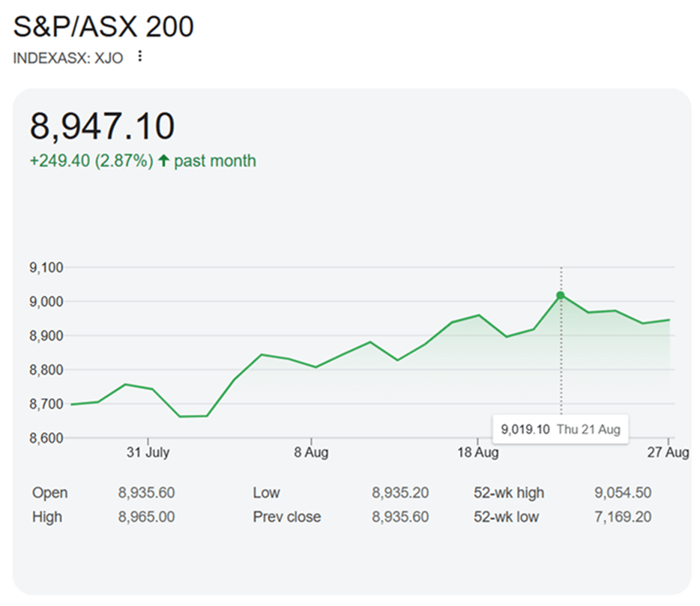Click the High value 8,965.00
700x606 pixels.
pyautogui.click(x=146, y=517)
